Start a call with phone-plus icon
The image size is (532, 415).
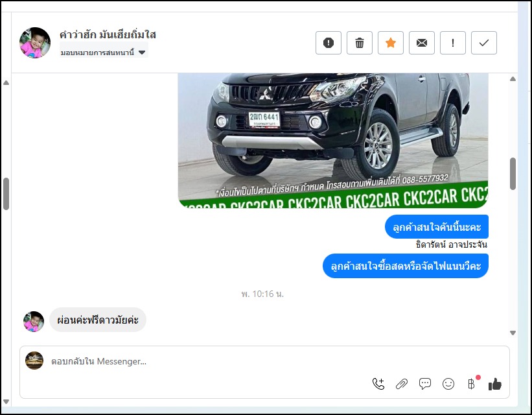coord(378,384)
